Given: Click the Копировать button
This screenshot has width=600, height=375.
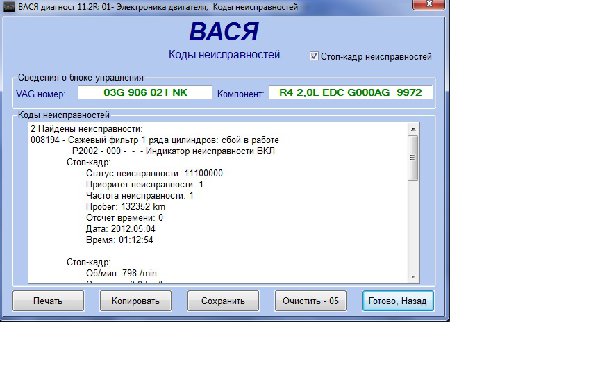Looking at the screenshot, I should (x=135, y=301).
